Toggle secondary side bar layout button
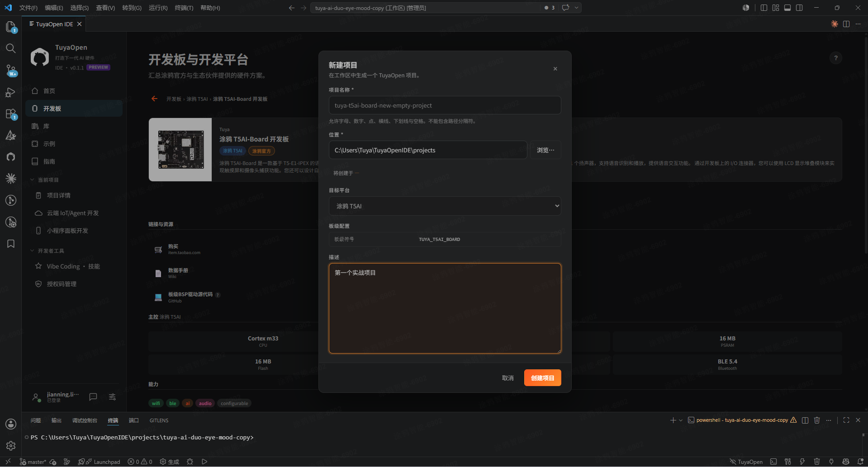This screenshot has height=467, width=868. click(x=799, y=8)
